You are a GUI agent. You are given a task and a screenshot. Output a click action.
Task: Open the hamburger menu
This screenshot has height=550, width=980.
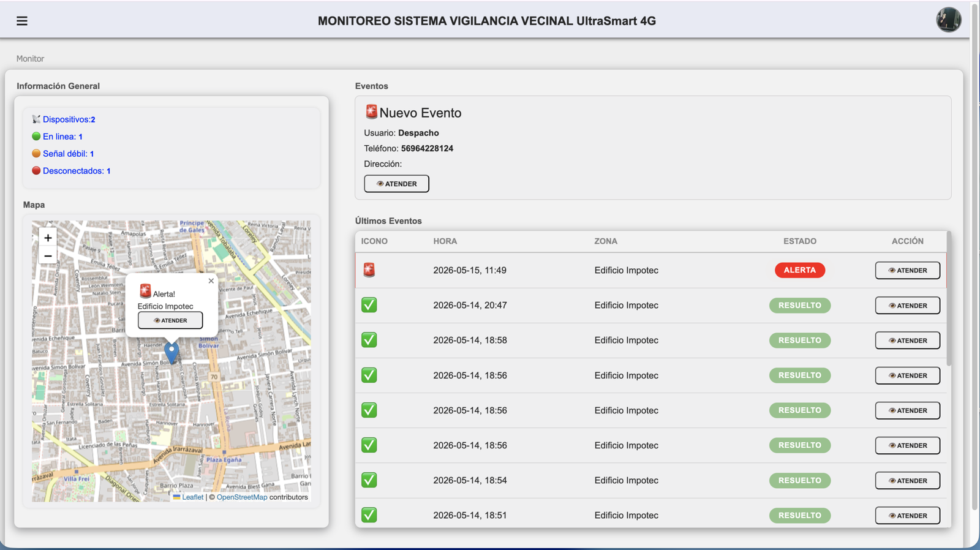[x=22, y=21]
